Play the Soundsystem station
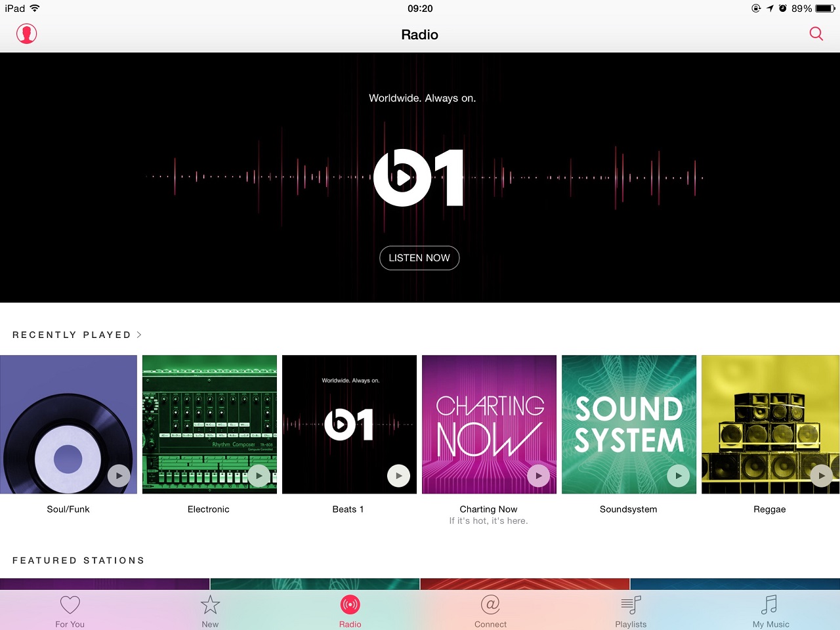The height and width of the screenshot is (630, 840). coord(679,476)
